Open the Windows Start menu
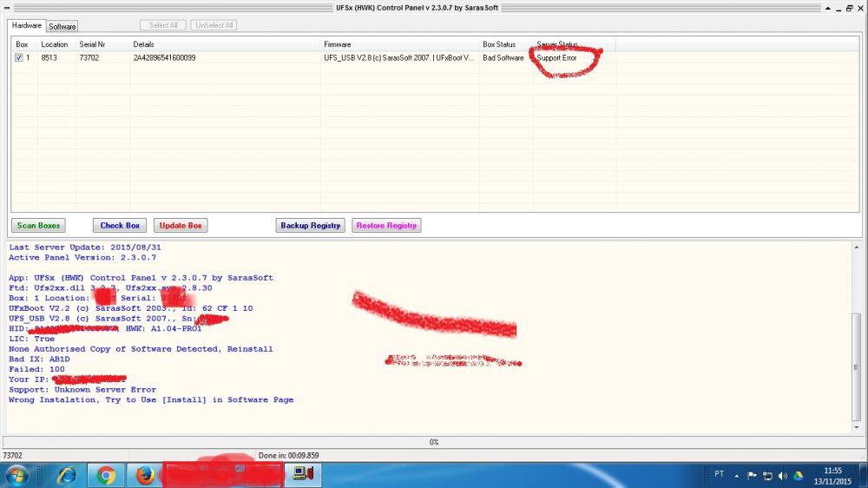The height and width of the screenshot is (488, 868). click(16, 475)
